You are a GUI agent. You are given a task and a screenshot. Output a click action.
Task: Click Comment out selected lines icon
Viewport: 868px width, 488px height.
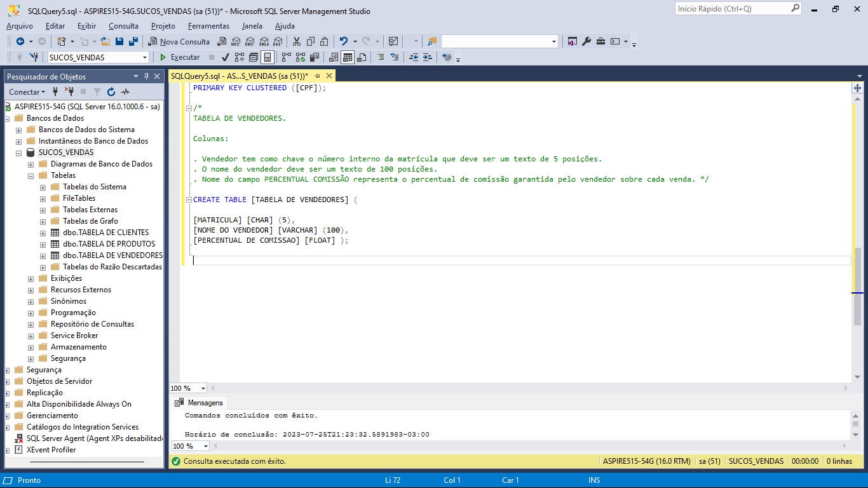[x=381, y=57]
